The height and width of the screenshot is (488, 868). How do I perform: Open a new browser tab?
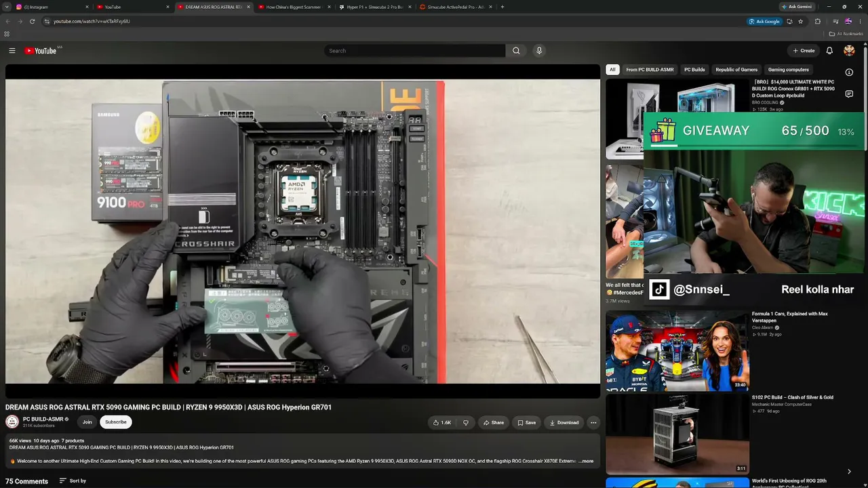coord(502,7)
